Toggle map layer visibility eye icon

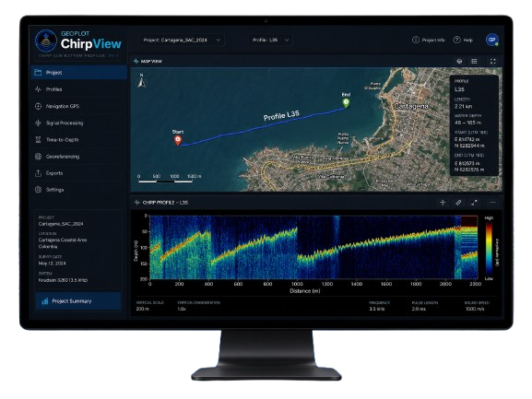point(459,62)
